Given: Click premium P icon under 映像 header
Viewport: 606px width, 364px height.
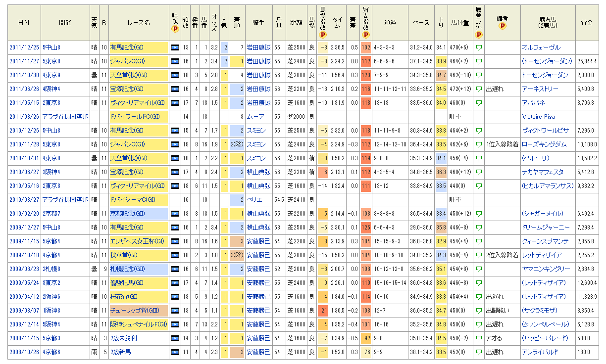Looking at the screenshot, I should [174, 30].
